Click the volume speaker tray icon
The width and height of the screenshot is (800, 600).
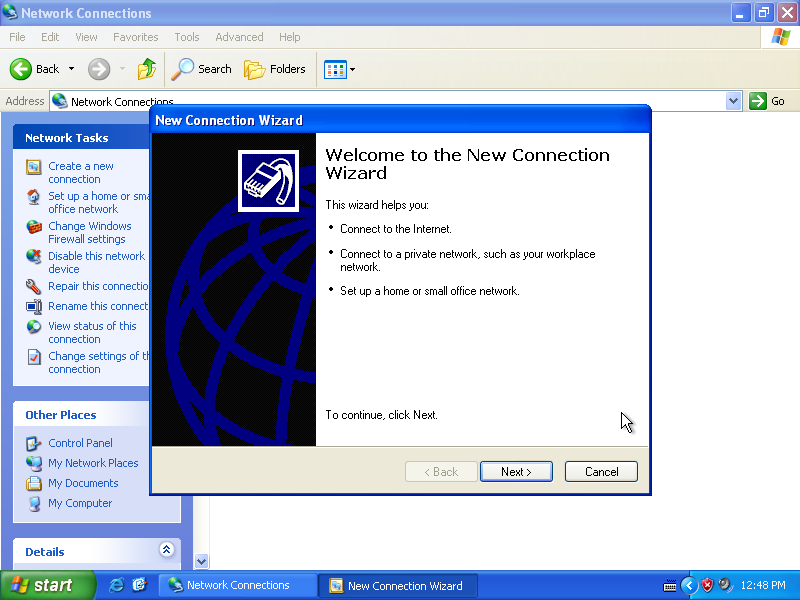[724, 585]
